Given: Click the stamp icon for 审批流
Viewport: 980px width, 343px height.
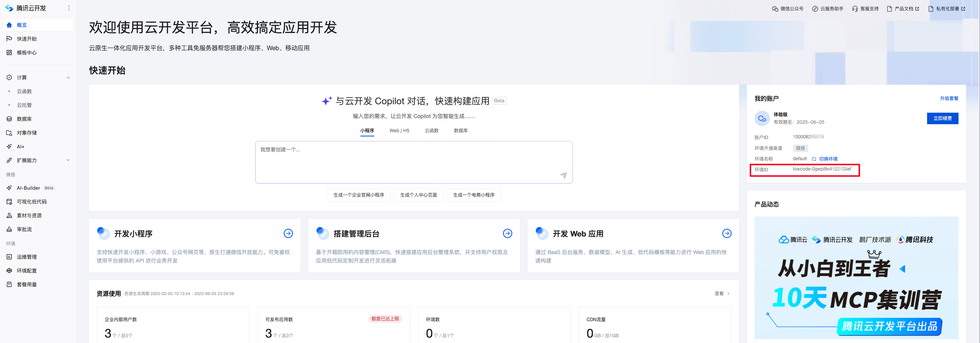Looking at the screenshot, I should coord(9,229).
